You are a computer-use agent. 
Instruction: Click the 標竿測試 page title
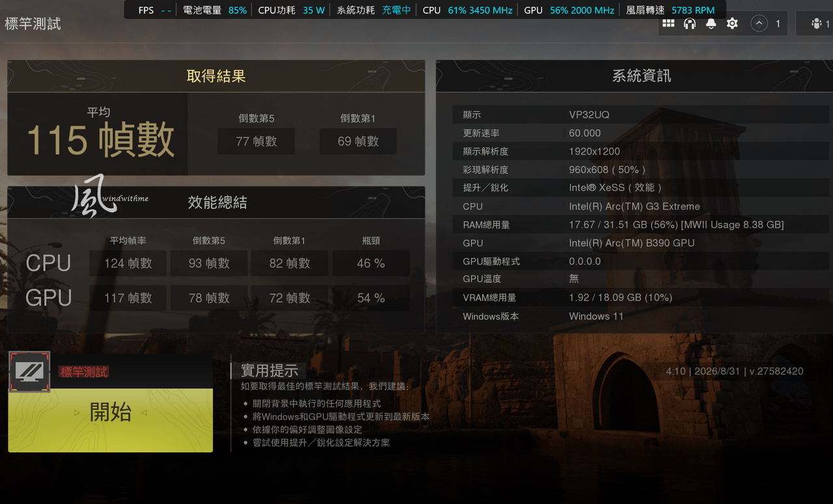(x=33, y=24)
